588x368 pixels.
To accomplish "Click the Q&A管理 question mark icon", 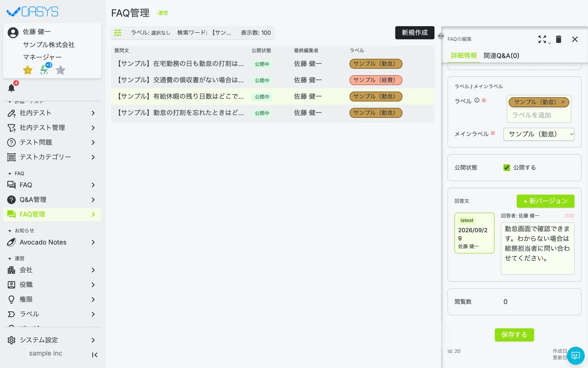I will [11, 200].
